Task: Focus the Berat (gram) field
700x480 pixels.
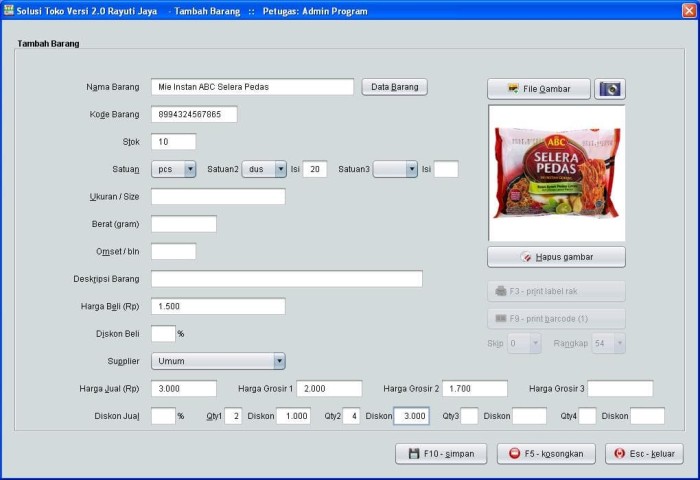Action: (183, 224)
